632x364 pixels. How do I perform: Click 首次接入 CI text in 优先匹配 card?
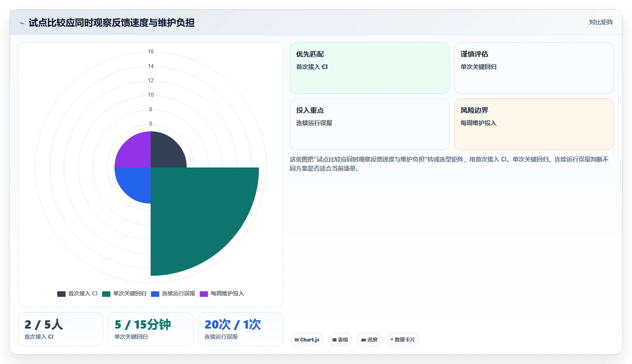[x=312, y=67]
